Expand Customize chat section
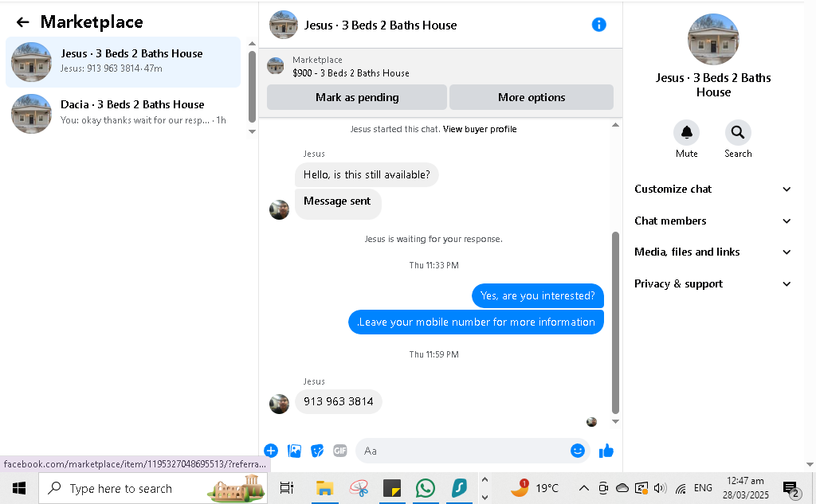The image size is (816, 504). (x=712, y=189)
